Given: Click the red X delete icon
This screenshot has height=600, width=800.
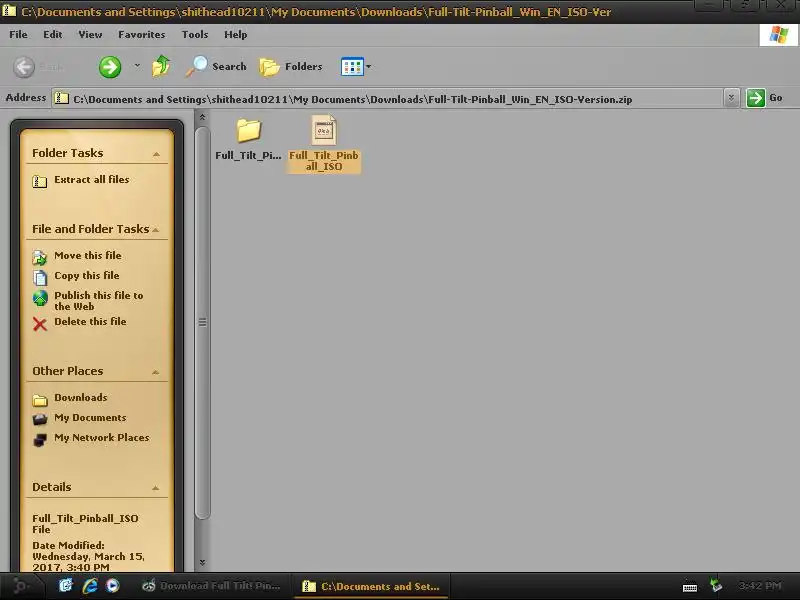Looking at the screenshot, I should [40, 323].
